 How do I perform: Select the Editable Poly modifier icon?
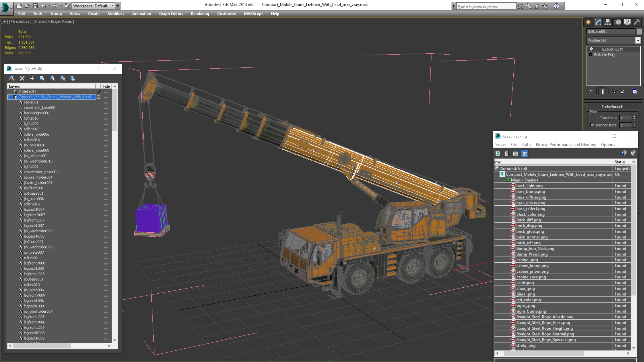click(x=591, y=54)
